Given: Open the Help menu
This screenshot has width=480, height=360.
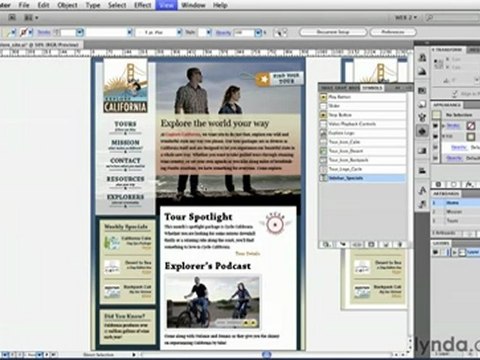Looking at the screenshot, I should pyautogui.click(x=220, y=5).
